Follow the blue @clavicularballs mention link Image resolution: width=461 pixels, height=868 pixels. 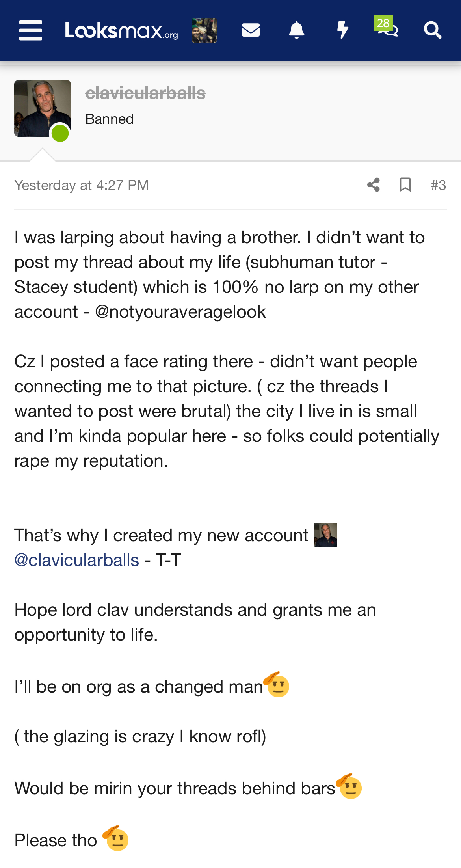[x=77, y=560]
